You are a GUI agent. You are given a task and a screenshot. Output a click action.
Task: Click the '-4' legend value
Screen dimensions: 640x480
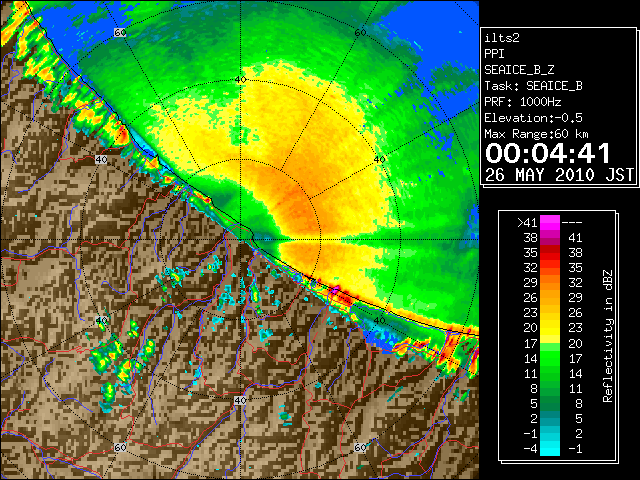pyautogui.click(x=530, y=449)
